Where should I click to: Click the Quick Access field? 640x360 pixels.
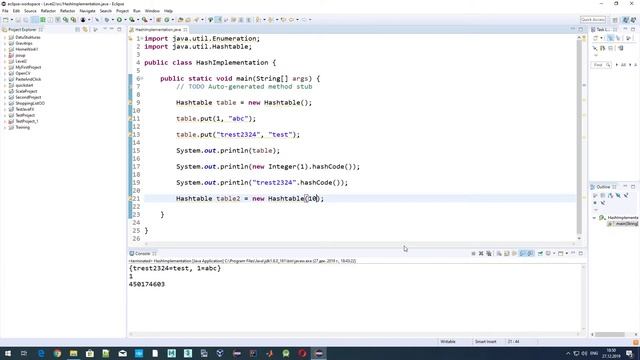(x=593, y=20)
